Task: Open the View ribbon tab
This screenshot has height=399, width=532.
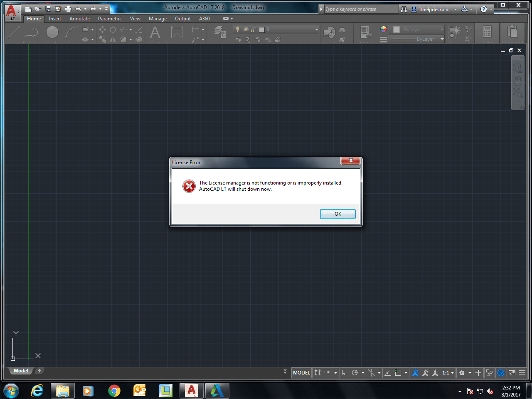Action: coord(135,19)
